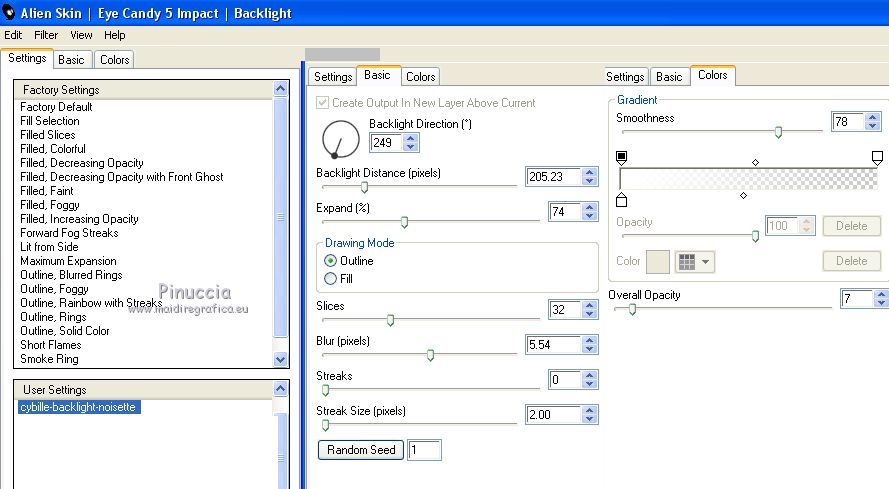Select Factory Default preset
The width and height of the screenshot is (889, 489).
pos(56,107)
